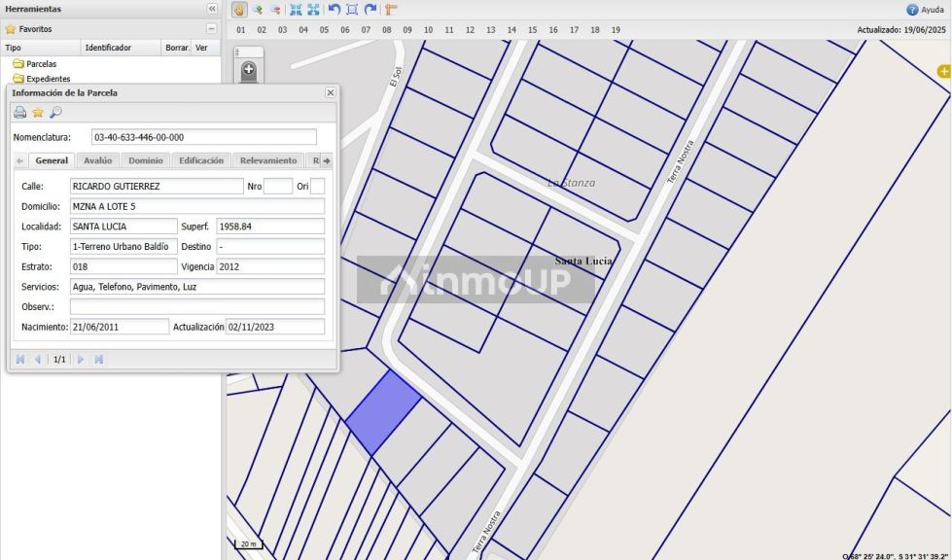952x560 pixels.
Task: Open Ayuda help link
Action: tap(925, 10)
